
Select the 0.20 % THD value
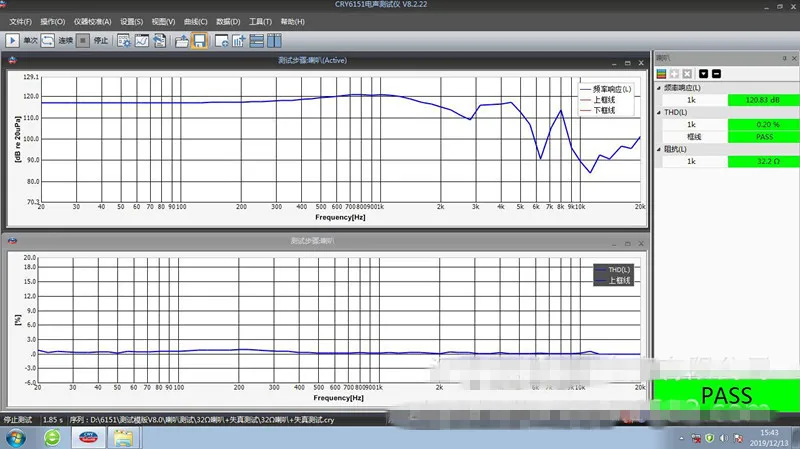763,124
